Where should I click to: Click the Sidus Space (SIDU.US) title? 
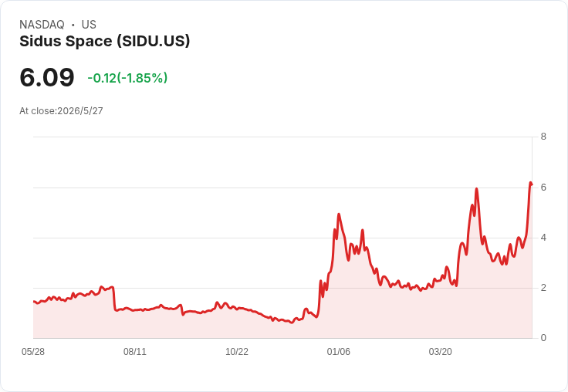click(104, 42)
